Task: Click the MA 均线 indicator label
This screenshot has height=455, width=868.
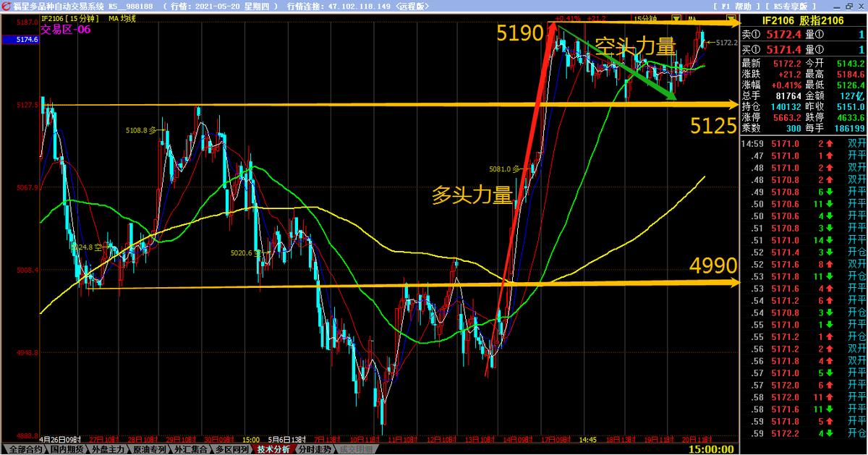Action: (x=122, y=18)
